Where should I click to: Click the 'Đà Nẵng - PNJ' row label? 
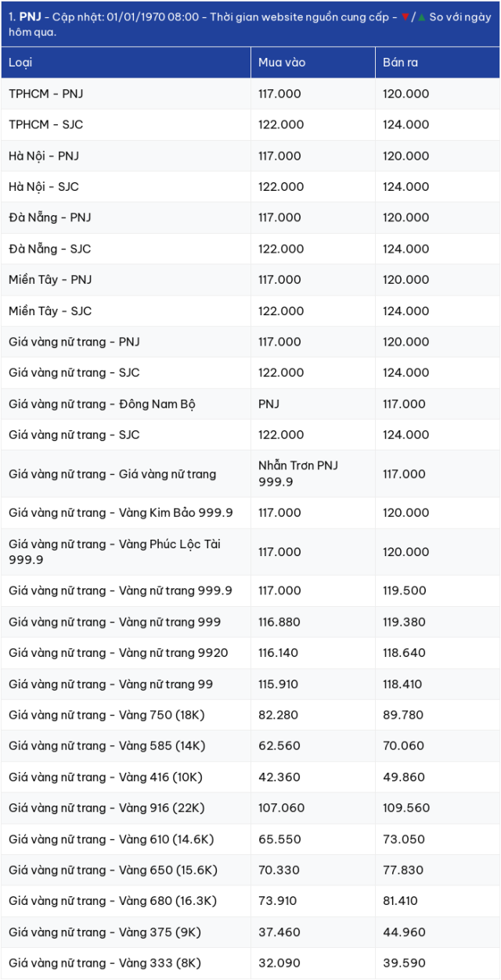coord(50,217)
